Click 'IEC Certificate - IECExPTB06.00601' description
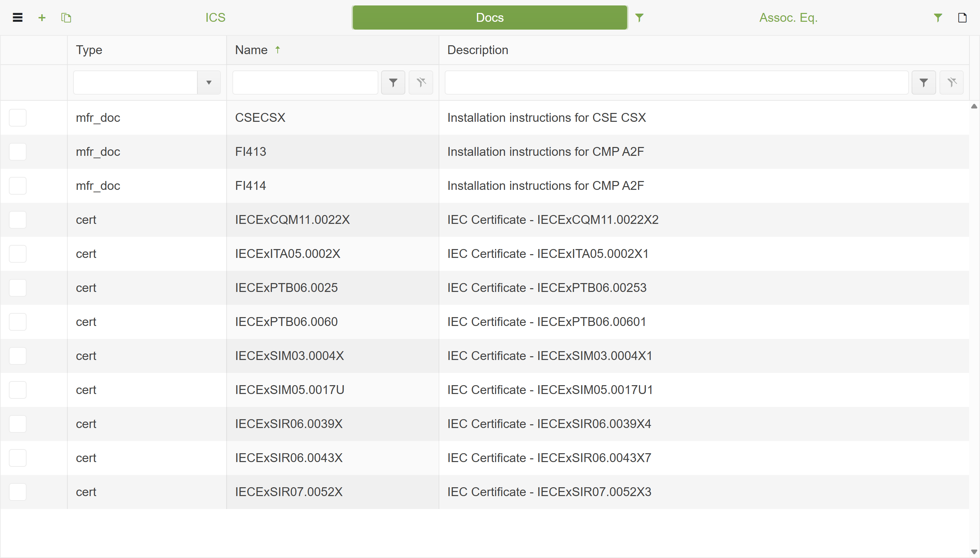 pyautogui.click(x=704, y=322)
